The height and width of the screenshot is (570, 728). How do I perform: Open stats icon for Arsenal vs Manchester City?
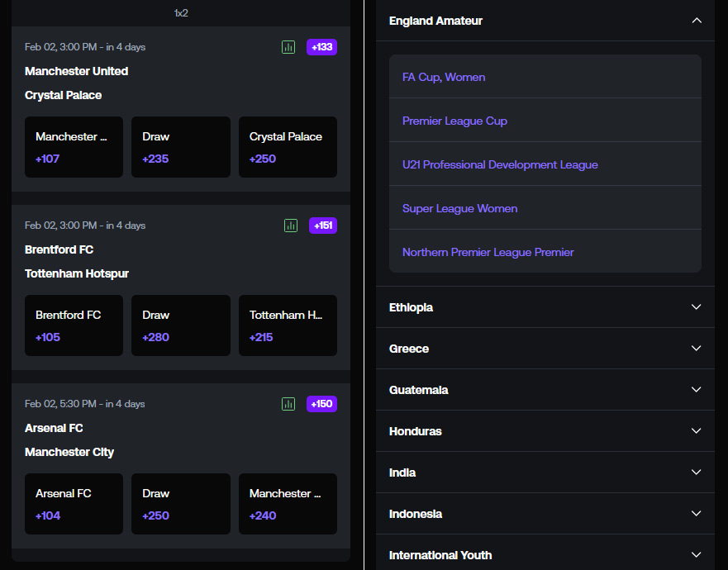[x=288, y=404]
